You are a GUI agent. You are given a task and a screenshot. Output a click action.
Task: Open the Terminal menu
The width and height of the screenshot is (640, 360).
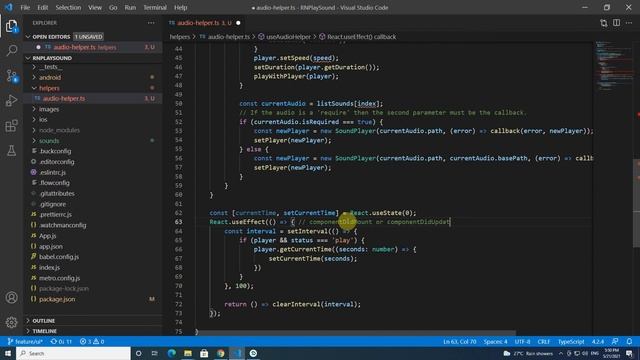[155, 7]
